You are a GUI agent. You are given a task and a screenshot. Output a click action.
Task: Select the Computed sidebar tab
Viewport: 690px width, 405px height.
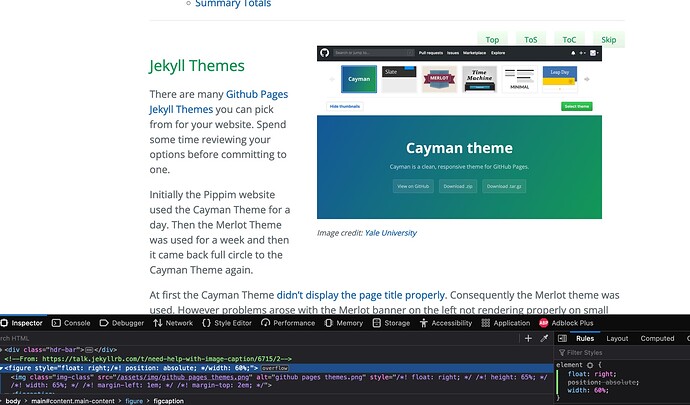point(657,339)
